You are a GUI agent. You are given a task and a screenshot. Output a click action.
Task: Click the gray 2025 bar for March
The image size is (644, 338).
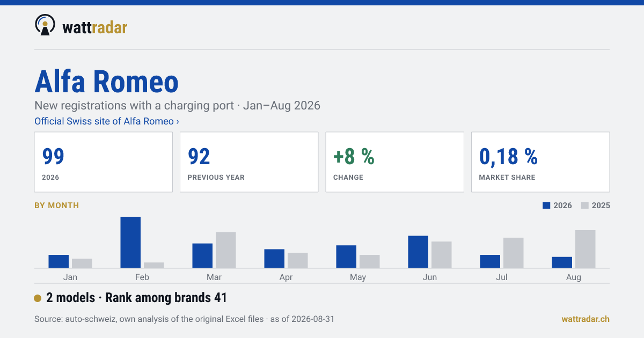tap(226, 250)
